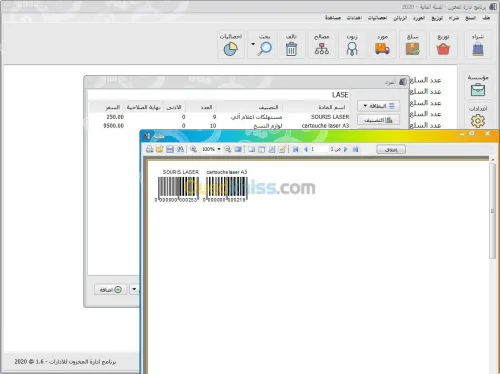500x374 pixels.
Task: Click the add (اضافة) button in items window
Action: [111, 289]
